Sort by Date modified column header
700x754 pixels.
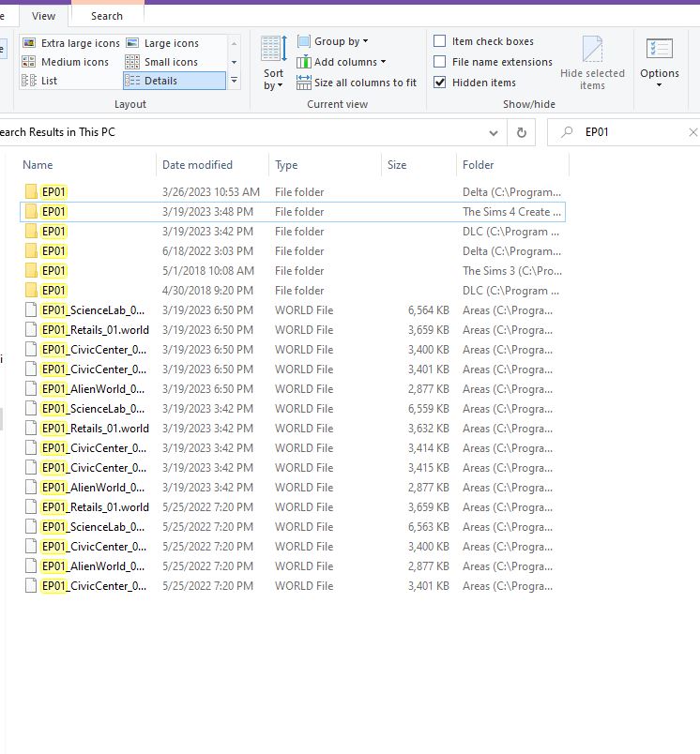pos(212,165)
